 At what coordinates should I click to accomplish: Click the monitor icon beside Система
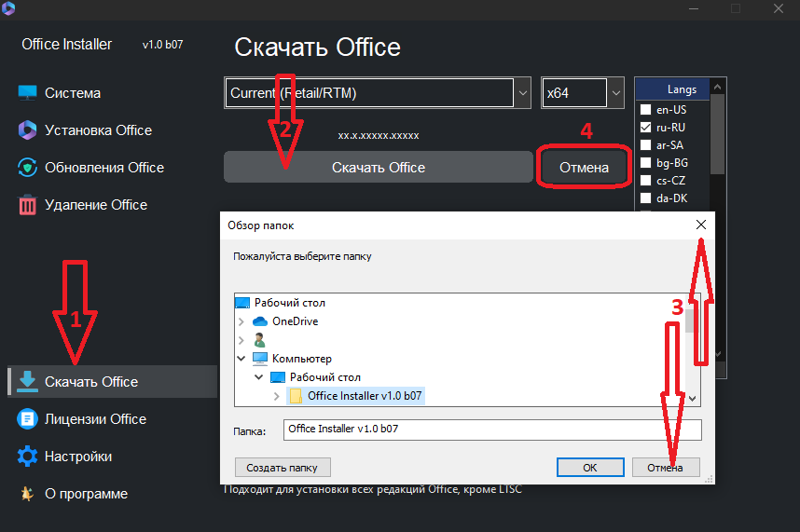point(28,93)
